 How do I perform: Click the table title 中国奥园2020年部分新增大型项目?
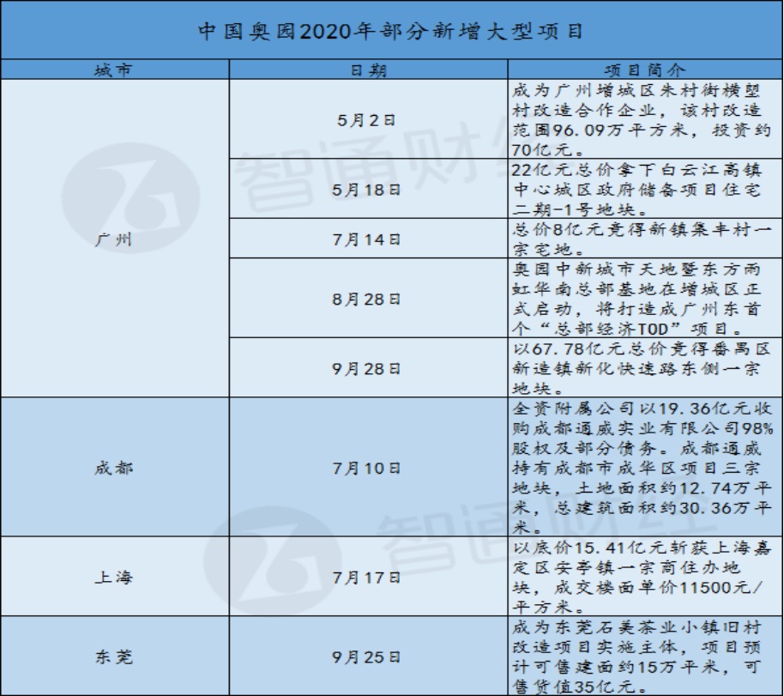pyautogui.click(x=391, y=31)
